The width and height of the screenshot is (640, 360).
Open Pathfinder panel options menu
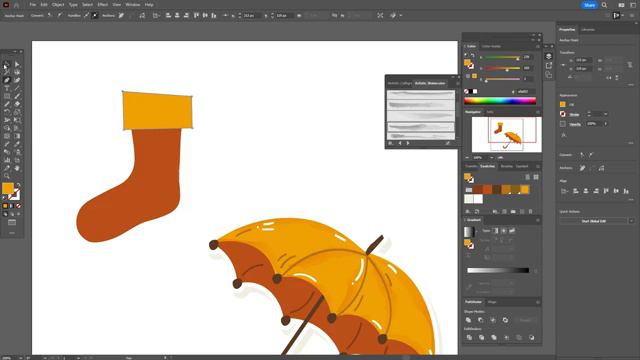(x=538, y=302)
